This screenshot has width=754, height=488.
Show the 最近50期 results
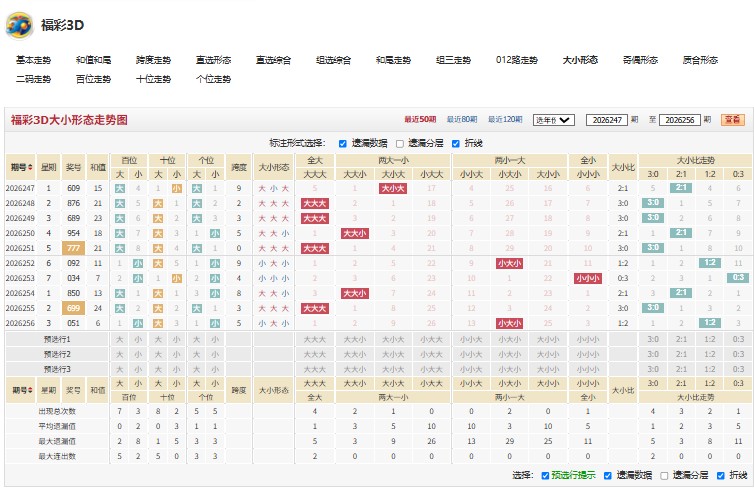click(x=420, y=120)
